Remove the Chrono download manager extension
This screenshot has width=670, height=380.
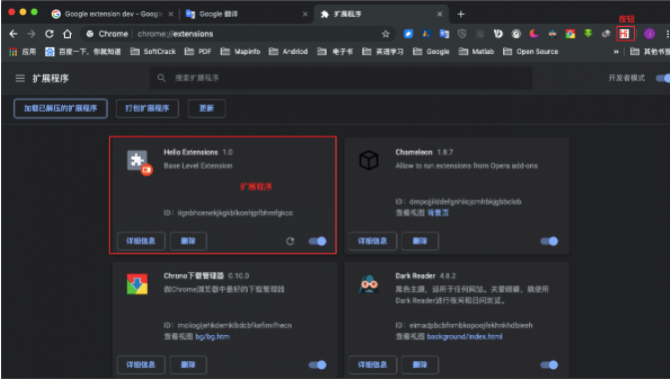tap(188, 365)
